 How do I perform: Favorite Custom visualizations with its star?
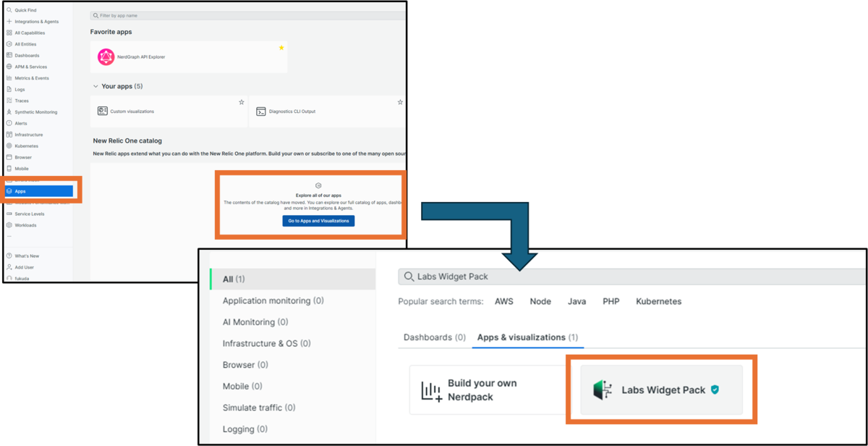[x=242, y=103]
